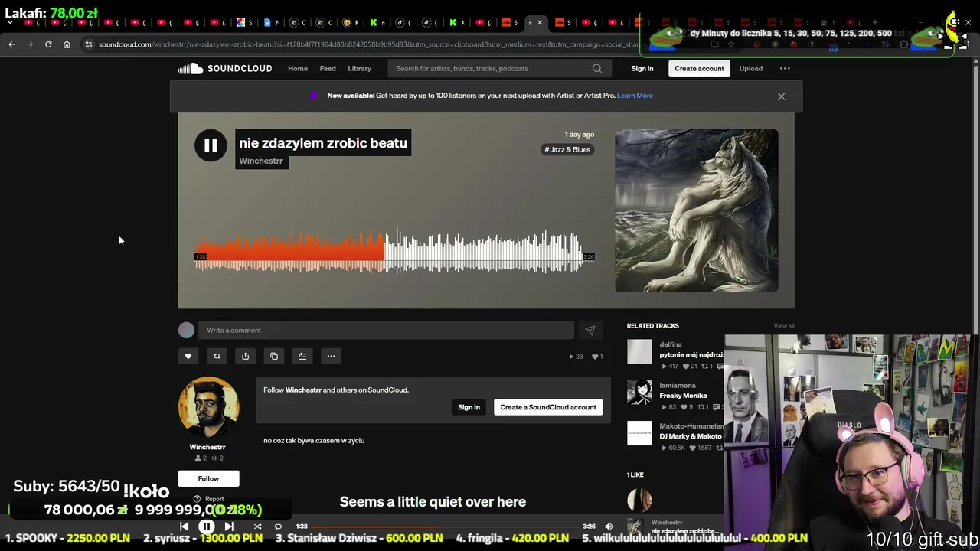
Task: Click Create a SoundCloud account button
Action: point(548,407)
